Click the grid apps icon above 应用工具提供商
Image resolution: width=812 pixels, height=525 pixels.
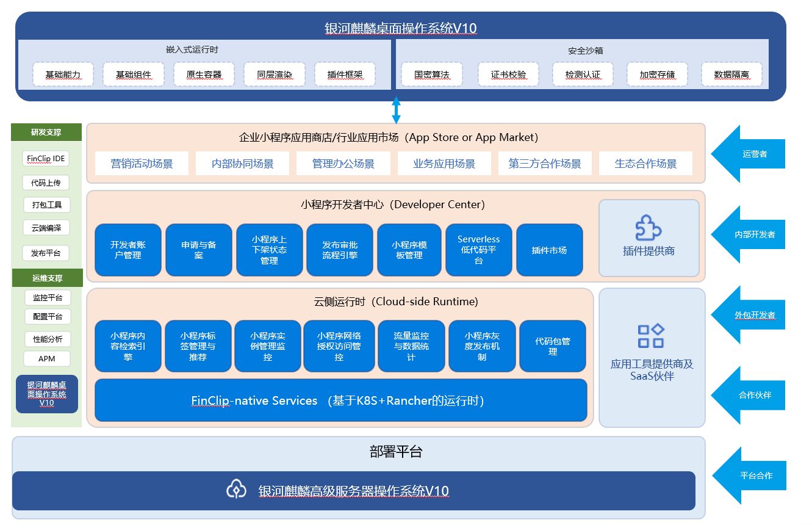click(x=650, y=336)
